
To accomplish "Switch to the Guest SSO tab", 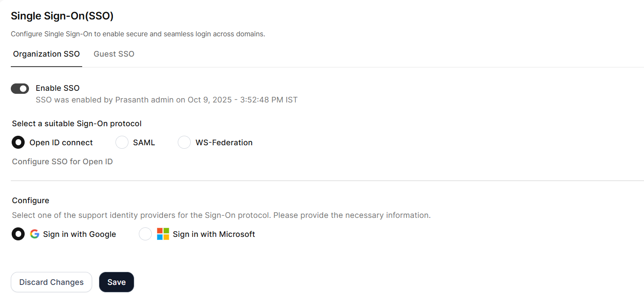I will (114, 54).
